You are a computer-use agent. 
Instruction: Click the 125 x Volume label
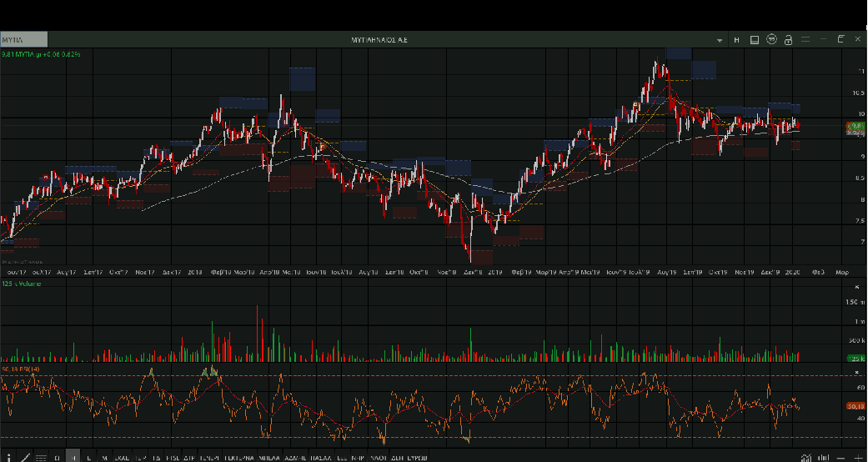(23, 284)
